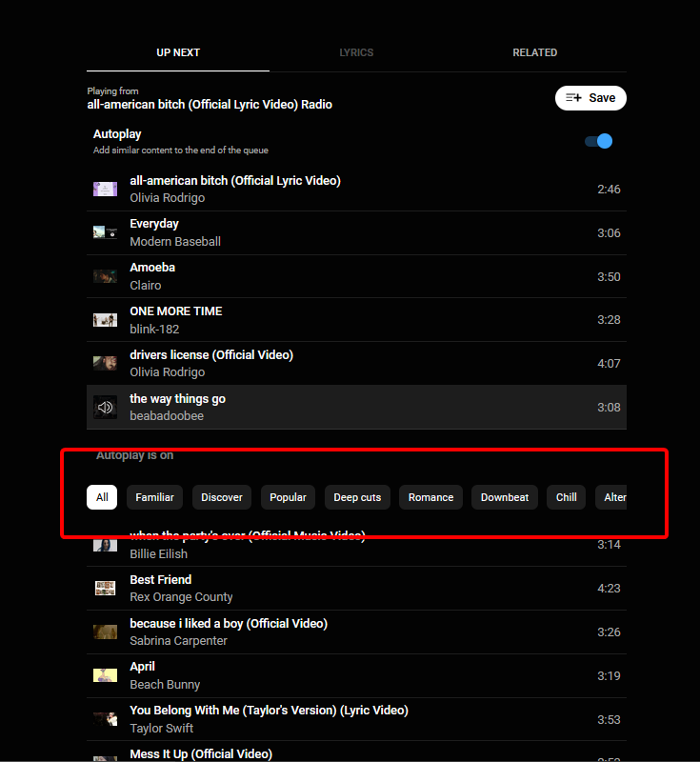Select the Downbeat filter chip

pyautogui.click(x=505, y=497)
